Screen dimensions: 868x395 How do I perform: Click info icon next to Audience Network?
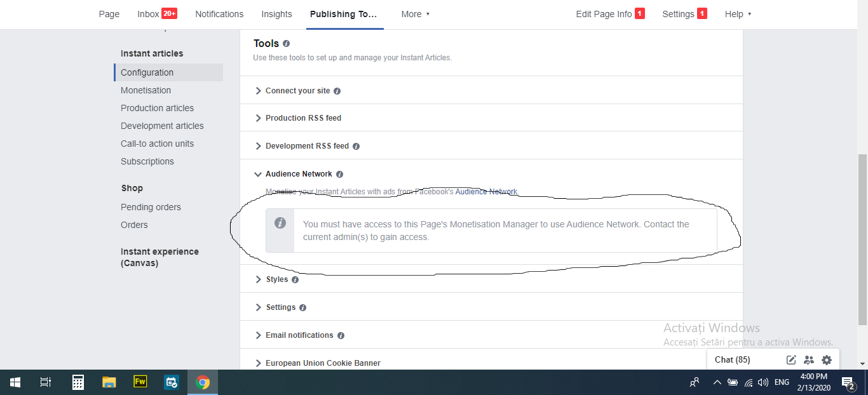339,174
